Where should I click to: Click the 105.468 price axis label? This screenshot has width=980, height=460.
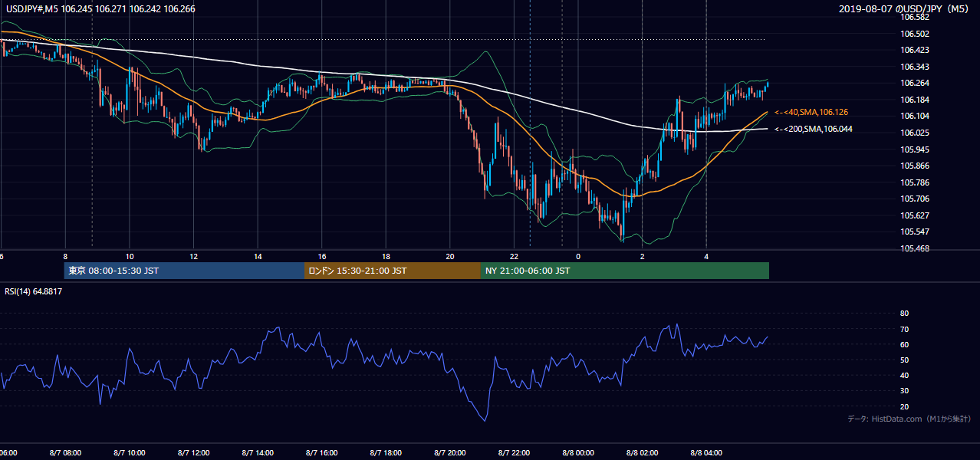tap(915, 248)
